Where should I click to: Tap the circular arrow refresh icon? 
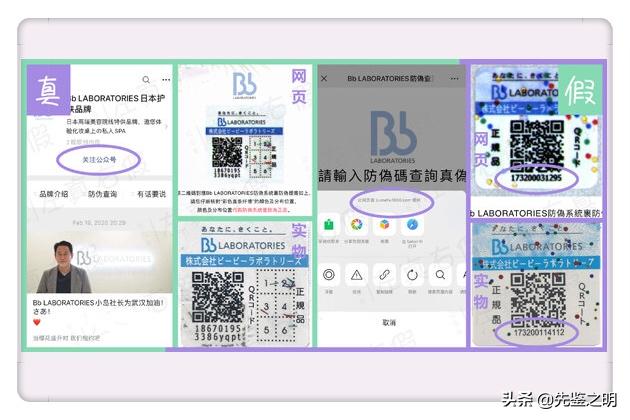(412, 275)
